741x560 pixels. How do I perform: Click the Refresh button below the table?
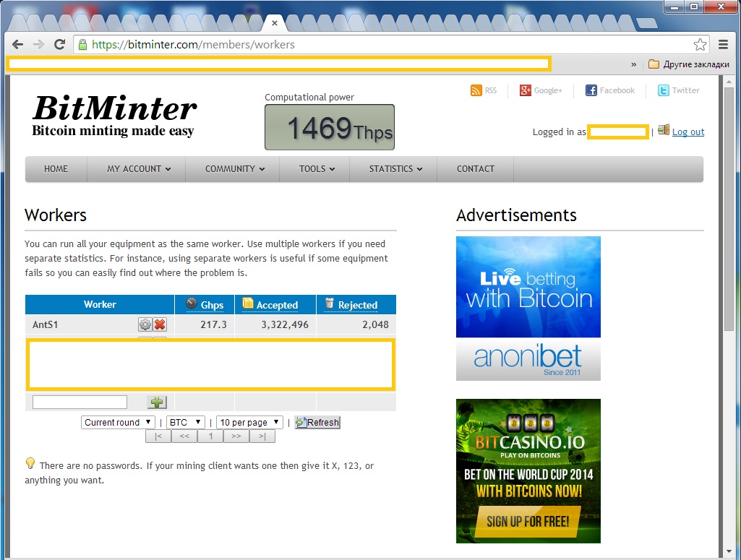(317, 422)
